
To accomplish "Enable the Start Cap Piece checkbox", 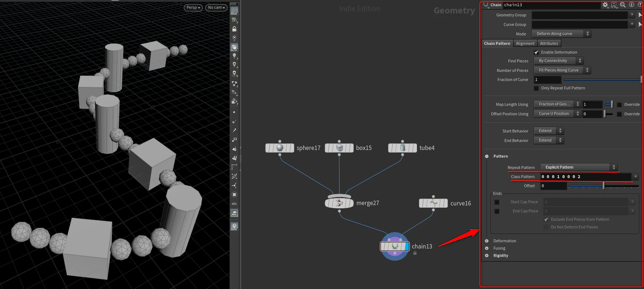I will [x=497, y=202].
